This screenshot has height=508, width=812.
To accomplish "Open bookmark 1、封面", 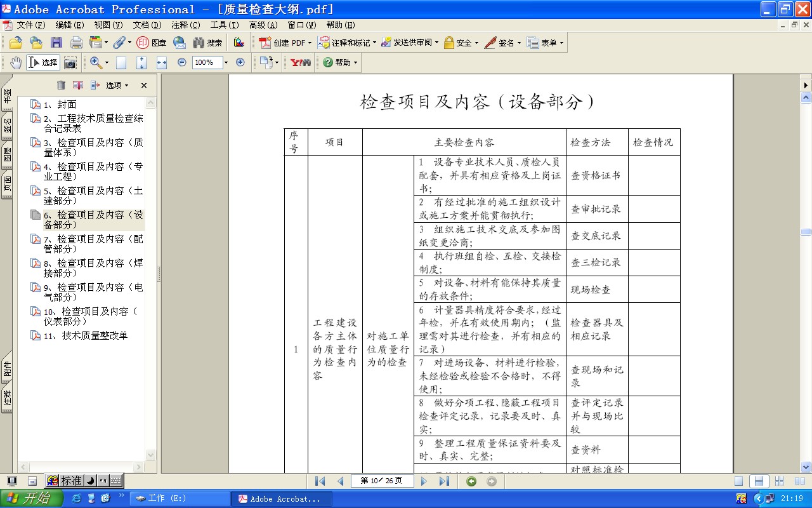I will 60,104.
